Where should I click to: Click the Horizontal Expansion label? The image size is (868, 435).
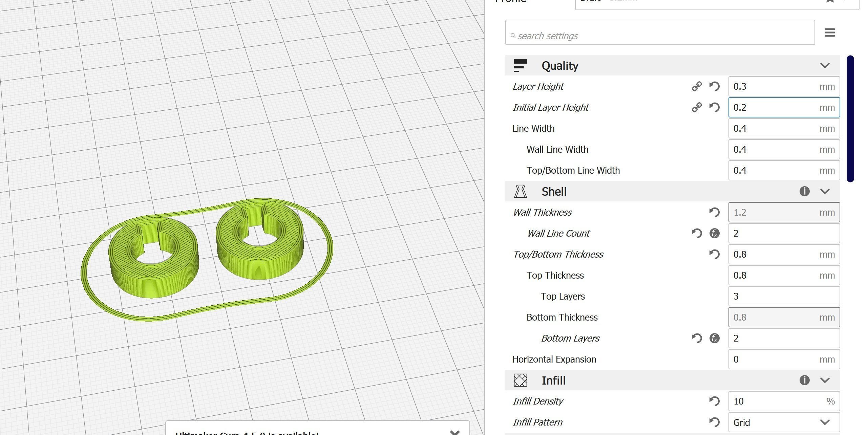pos(554,359)
